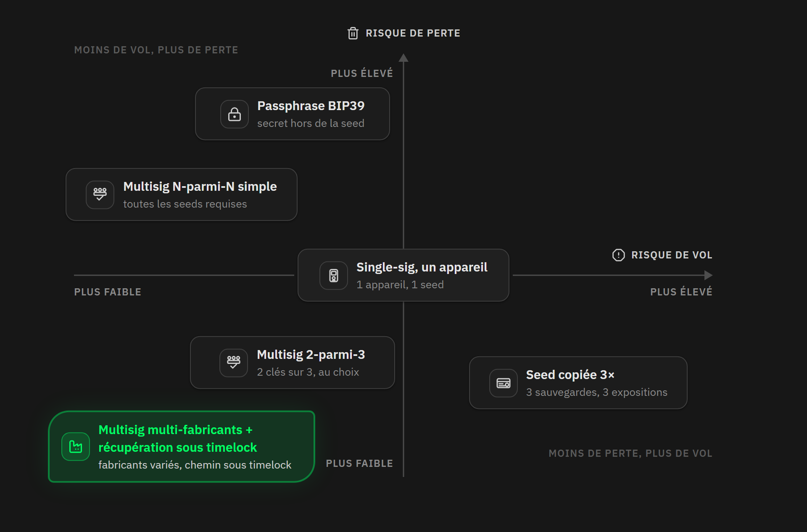807x532 pixels.
Task: Click 'toutes les seeds requises' subtitle
Action: point(185,204)
